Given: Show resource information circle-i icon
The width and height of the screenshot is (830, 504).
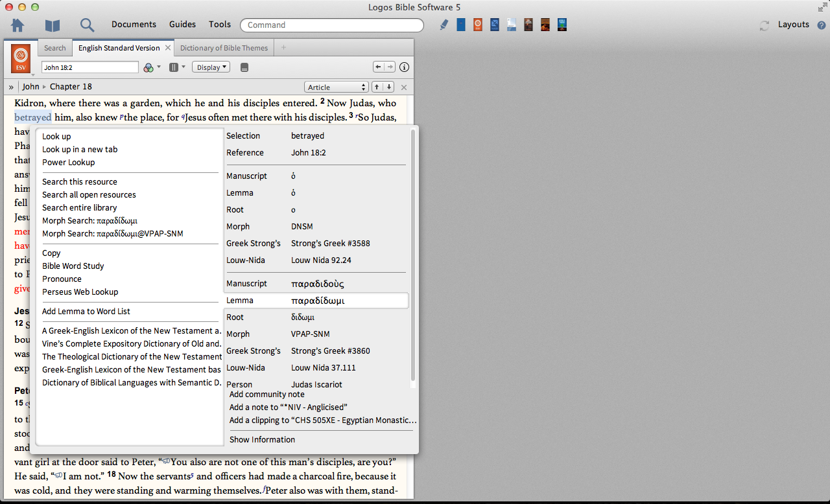Looking at the screenshot, I should pos(404,67).
